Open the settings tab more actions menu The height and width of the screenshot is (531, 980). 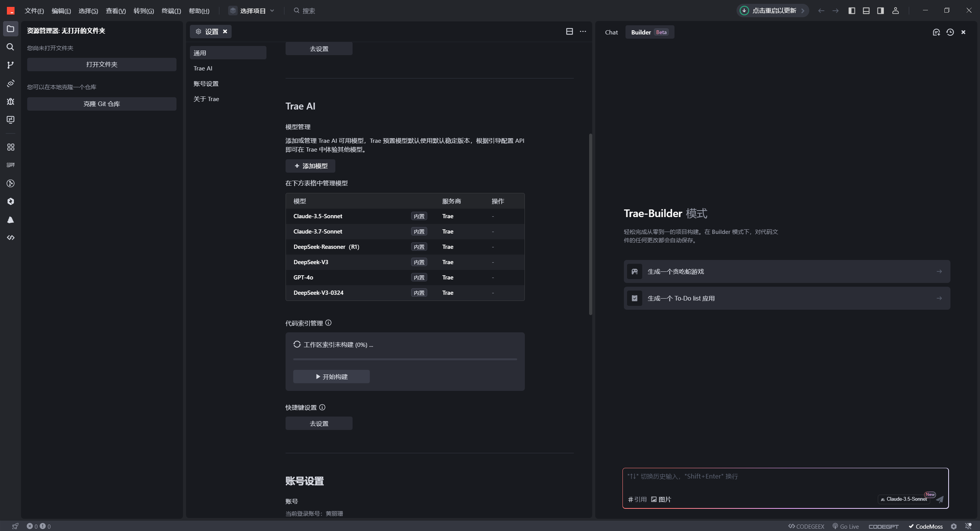pyautogui.click(x=583, y=31)
